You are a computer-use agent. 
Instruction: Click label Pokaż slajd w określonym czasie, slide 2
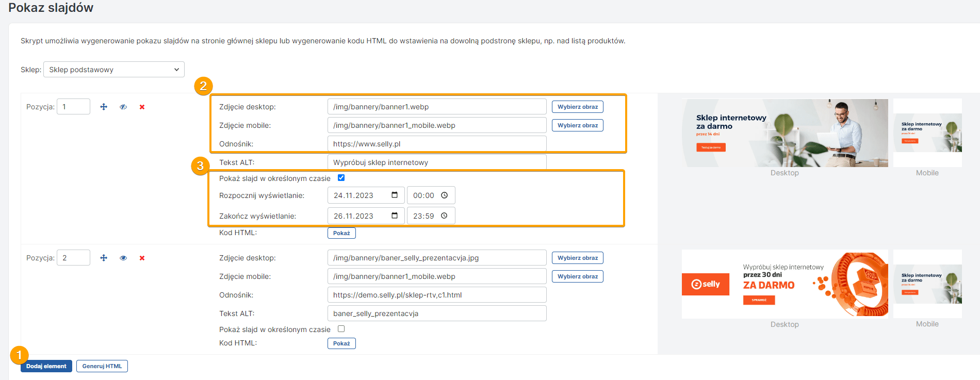pyautogui.click(x=275, y=329)
